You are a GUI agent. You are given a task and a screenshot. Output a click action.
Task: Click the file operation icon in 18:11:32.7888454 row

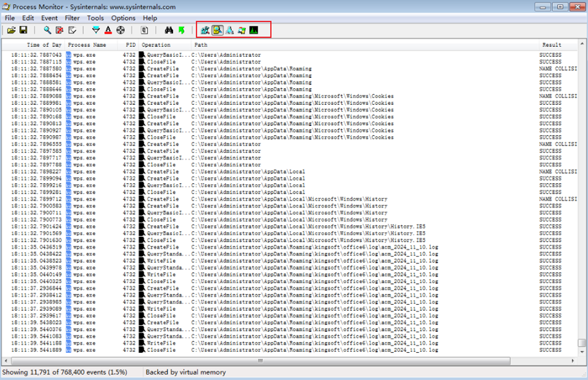click(x=142, y=75)
